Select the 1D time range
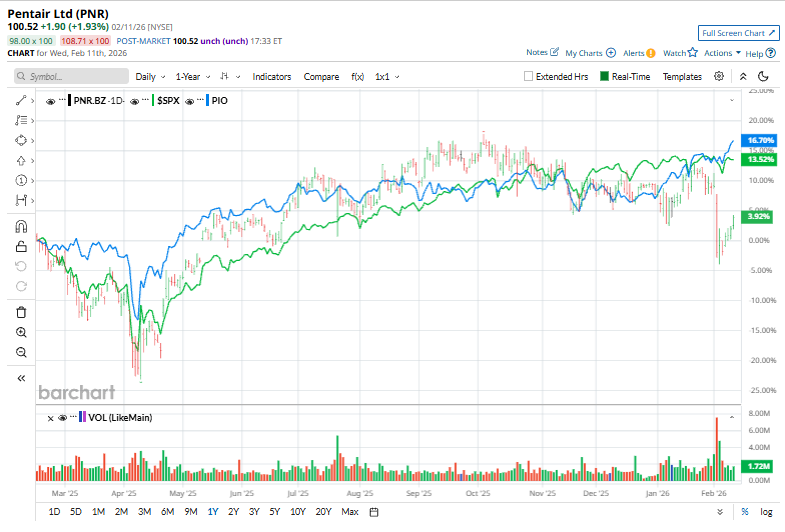This screenshot has width=785, height=532. coord(54,512)
